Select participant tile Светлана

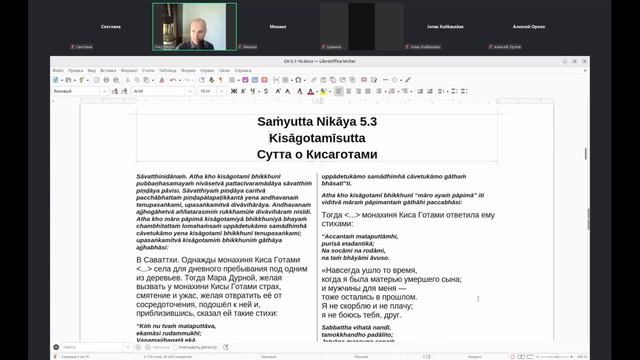click(111, 27)
